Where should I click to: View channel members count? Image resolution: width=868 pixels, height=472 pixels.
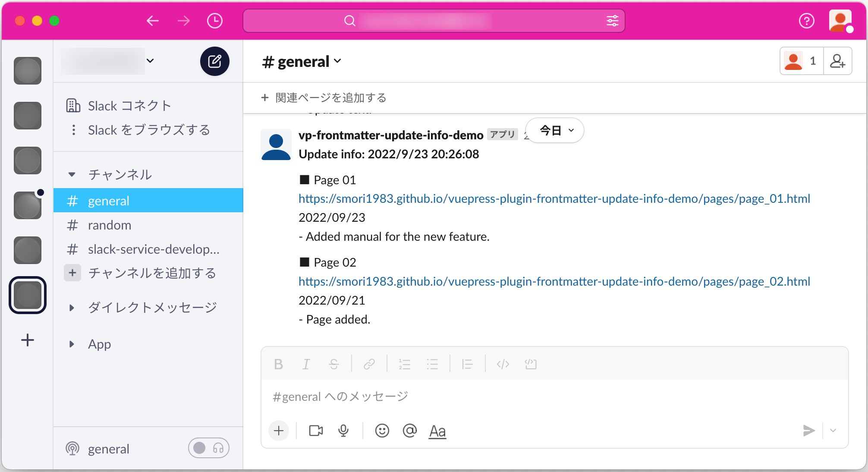[802, 61]
